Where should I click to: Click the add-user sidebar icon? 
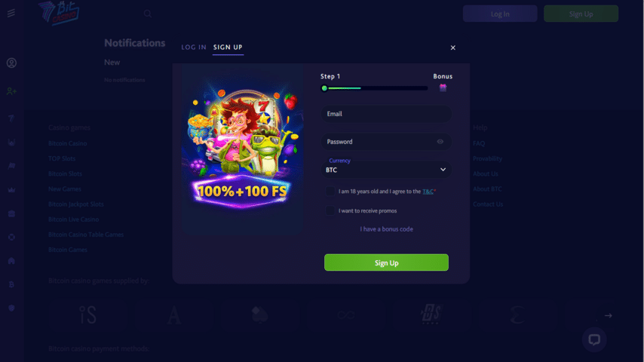coord(11,91)
